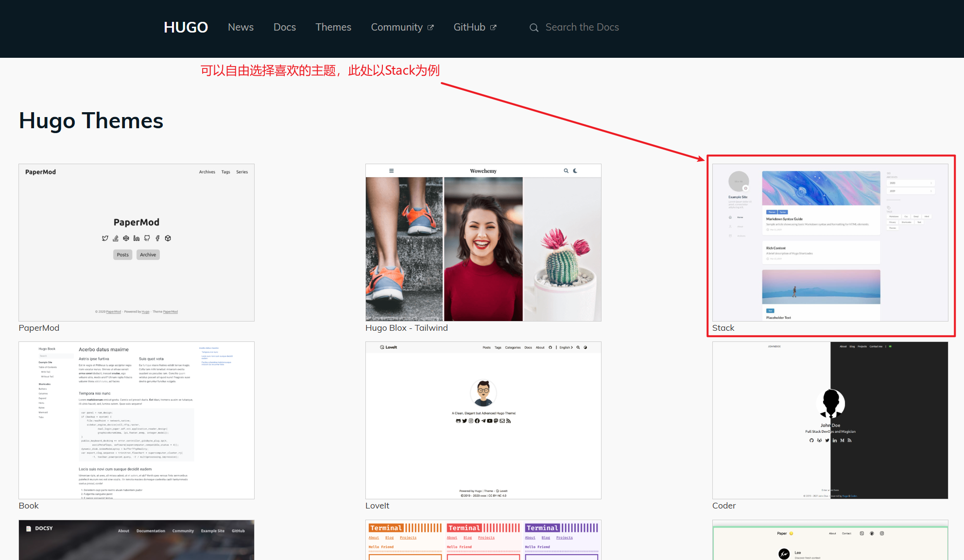The height and width of the screenshot is (560, 964).
Task: Click the HUGO logo
Action: pyautogui.click(x=186, y=27)
